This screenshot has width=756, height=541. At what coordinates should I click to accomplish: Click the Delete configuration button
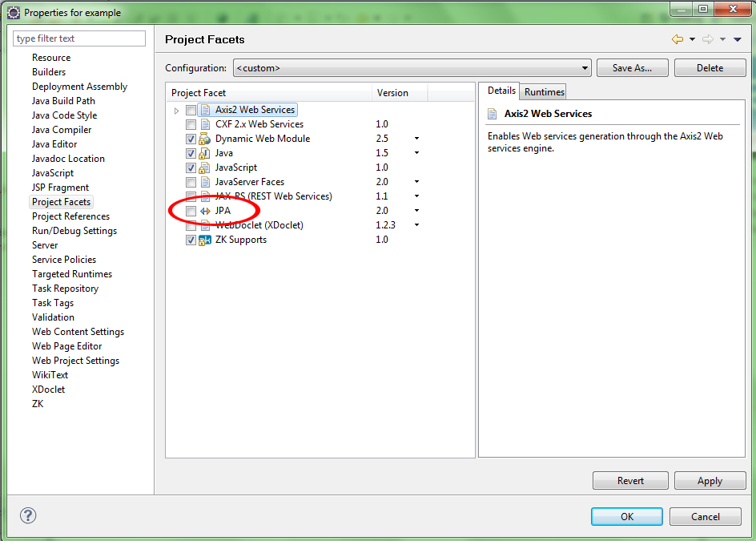[710, 68]
